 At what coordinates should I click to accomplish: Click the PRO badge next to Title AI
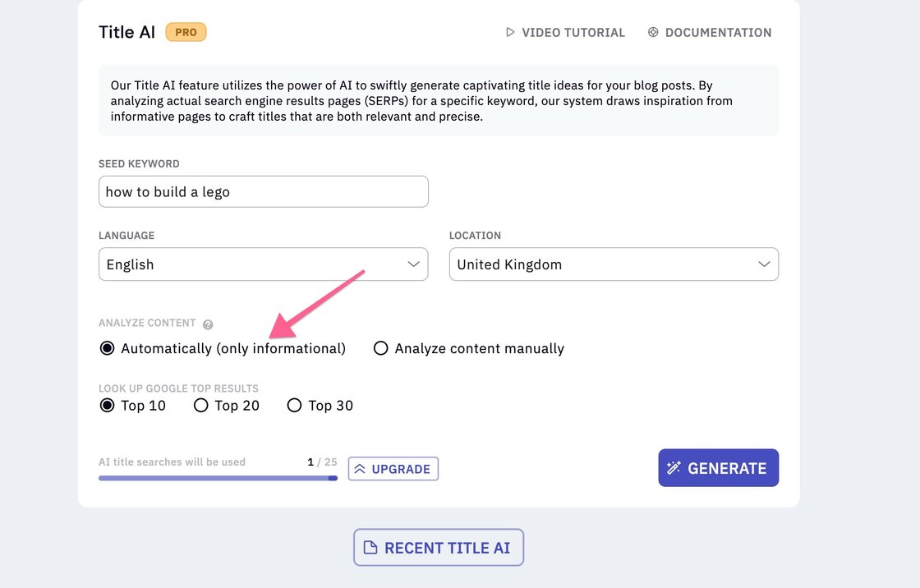(186, 32)
